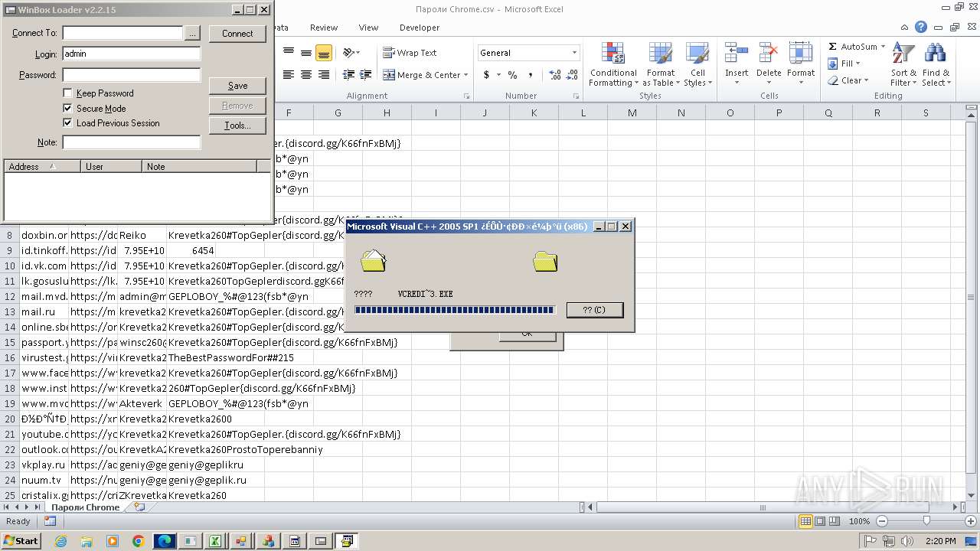The width and height of the screenshot is (980, 551).
Task: Open the Number Format General dropdown
Action: (574, 53)
